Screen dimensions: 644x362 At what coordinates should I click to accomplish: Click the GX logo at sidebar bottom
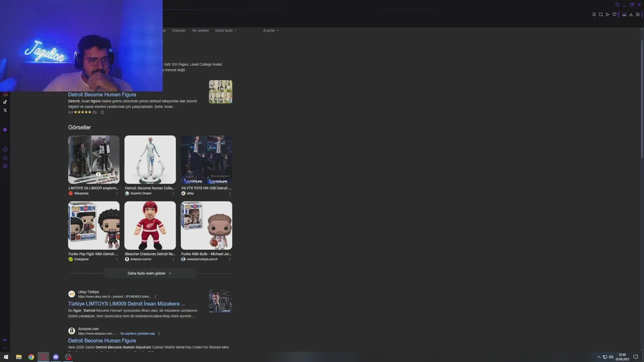pos(5,340)
